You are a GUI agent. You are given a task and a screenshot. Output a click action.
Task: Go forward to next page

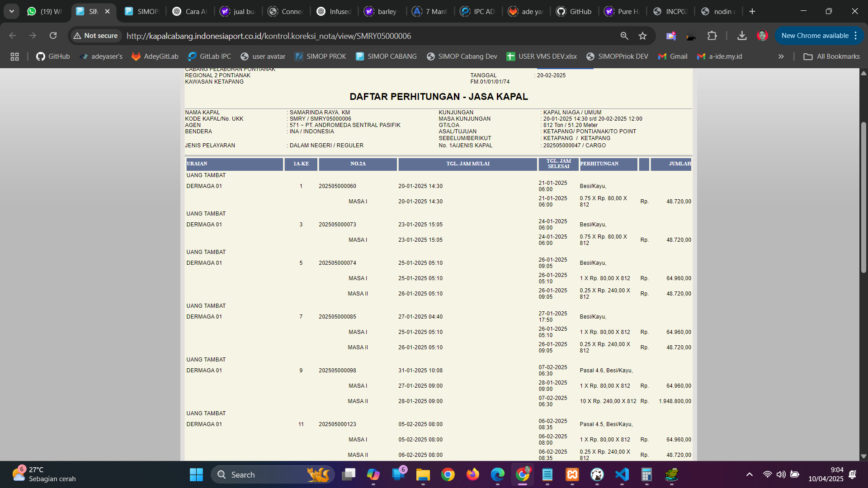[x=33, y=36]
